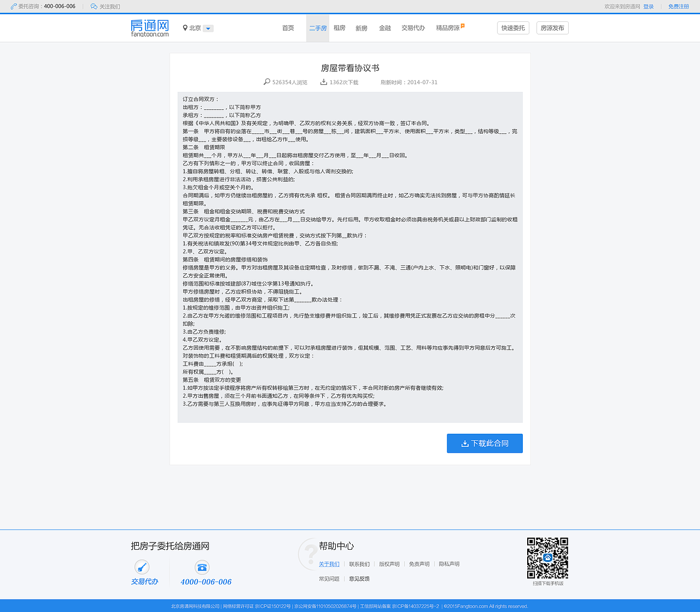
Task: Click the 免费注册 register link
Action: tap(679, 7)
